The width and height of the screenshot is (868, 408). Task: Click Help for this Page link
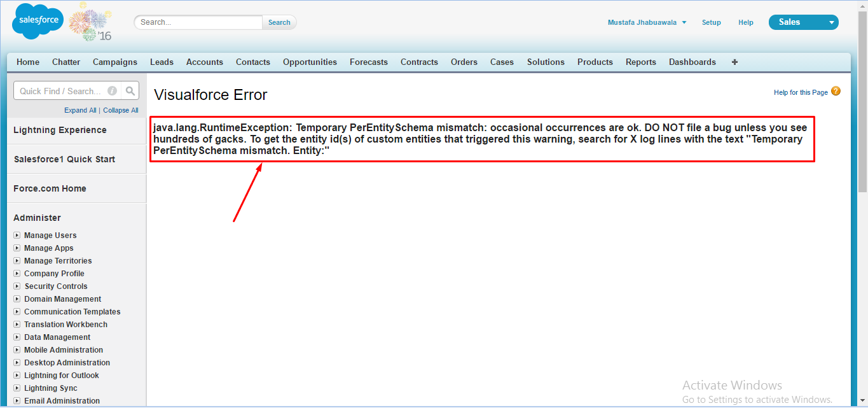801,92
